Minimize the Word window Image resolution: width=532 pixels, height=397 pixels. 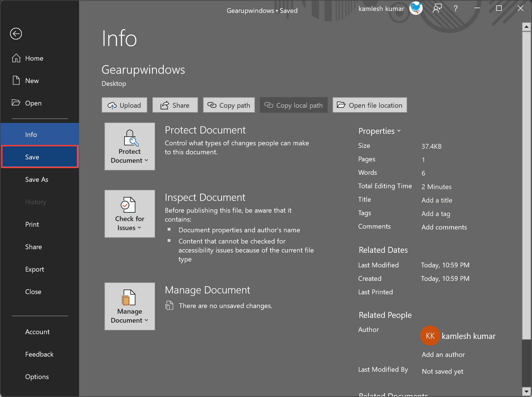click(477, 8)
